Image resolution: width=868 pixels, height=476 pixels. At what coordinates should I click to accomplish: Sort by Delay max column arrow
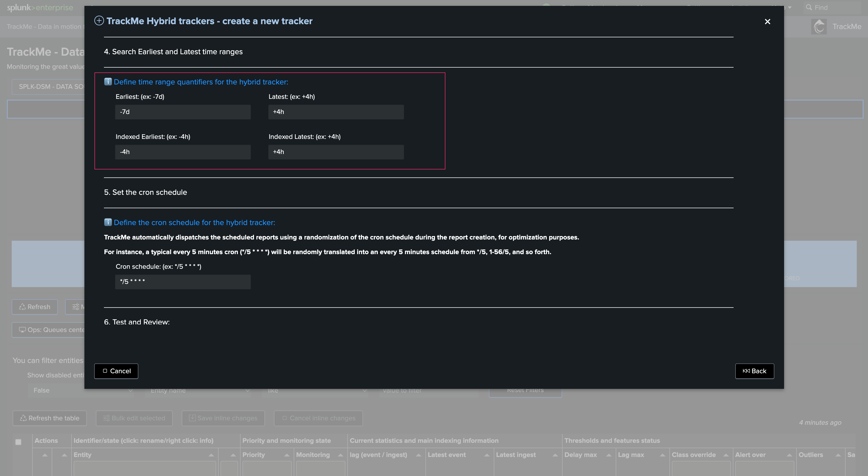click(x=609, y=455)
